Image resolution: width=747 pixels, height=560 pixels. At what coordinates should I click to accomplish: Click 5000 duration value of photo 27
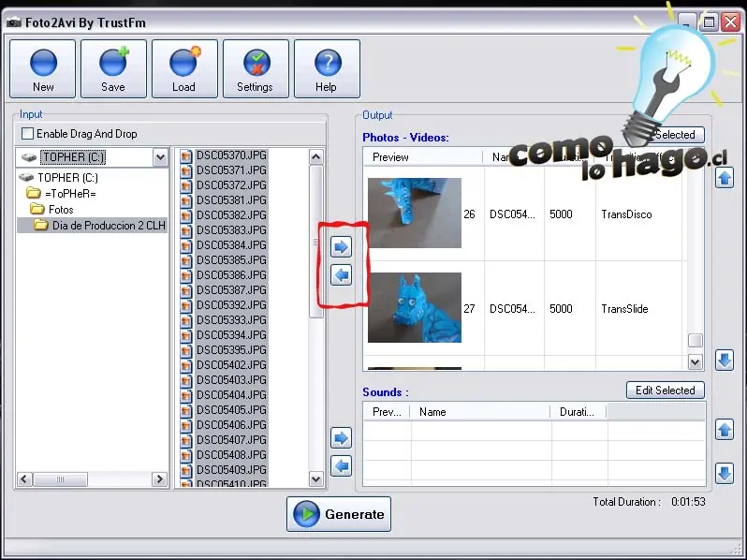(x=561, y=309)
